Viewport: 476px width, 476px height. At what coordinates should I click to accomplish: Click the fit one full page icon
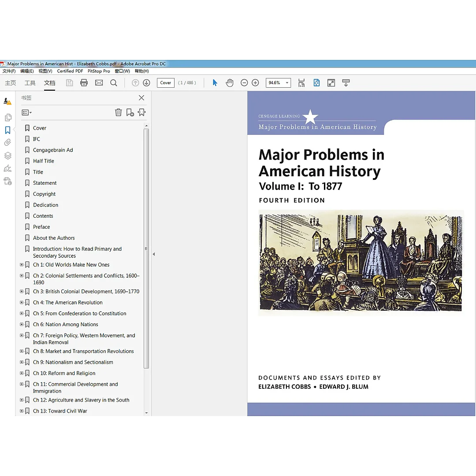(x=316, y=82)
